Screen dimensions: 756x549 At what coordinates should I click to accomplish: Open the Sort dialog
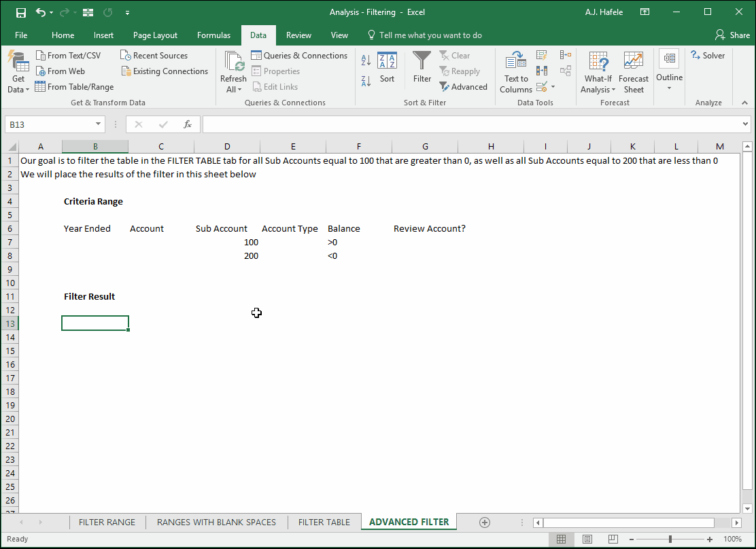(x=387, y=67)
